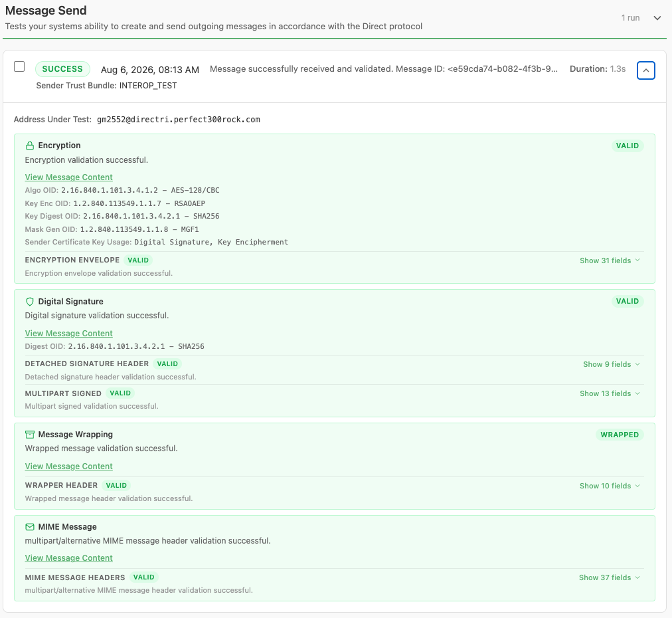Click the SUCCESS status badge
This screenshot has width=672, height=618.
(x=62, y=69)
